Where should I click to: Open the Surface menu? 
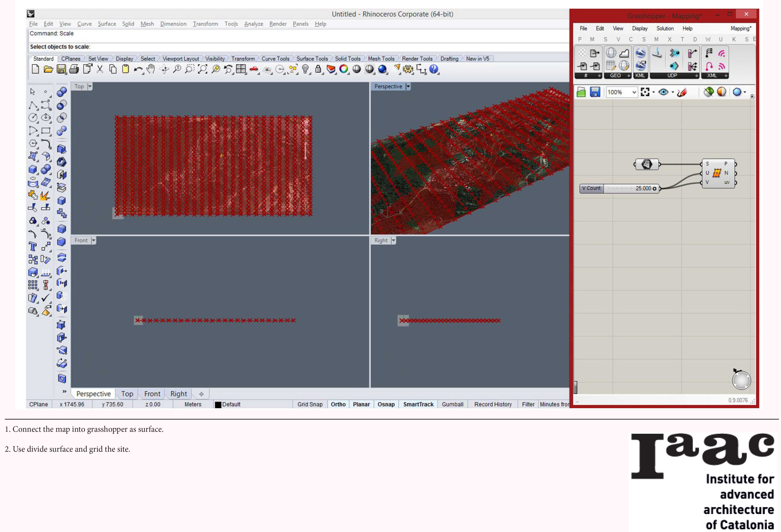(107, 24)
